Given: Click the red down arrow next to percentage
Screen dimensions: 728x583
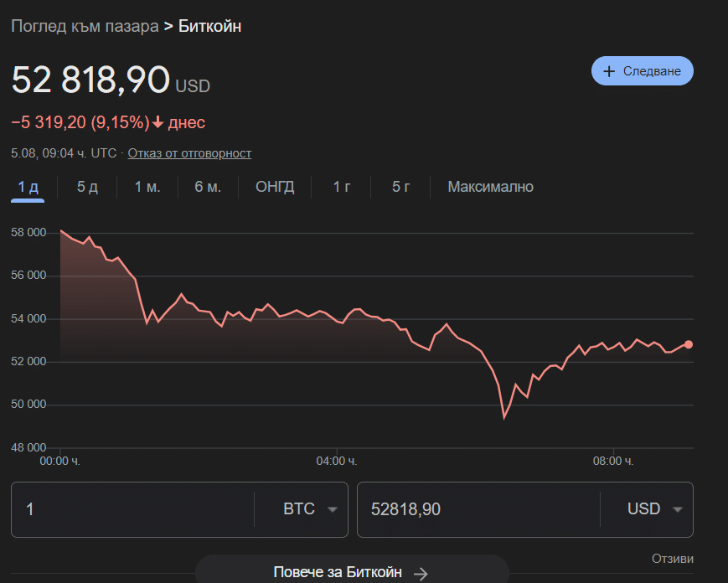Looking at the screenshot, I should pos(157,122).
